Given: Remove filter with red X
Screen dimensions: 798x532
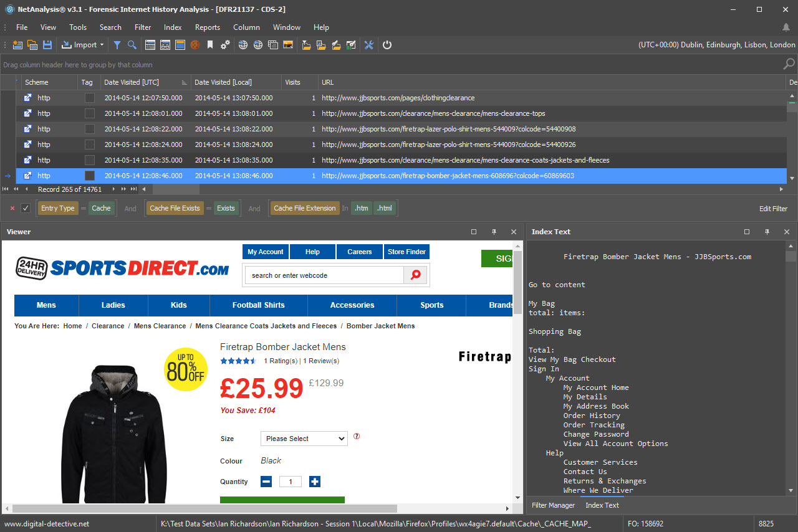Looking at the screenshot, I should 12,208.
